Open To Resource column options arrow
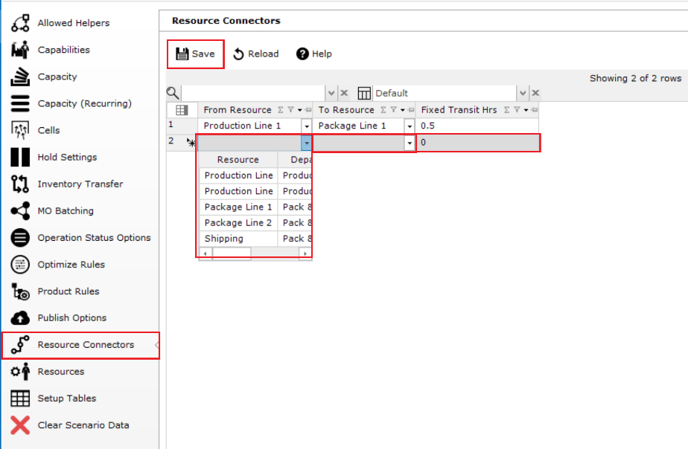 (402, 110)
